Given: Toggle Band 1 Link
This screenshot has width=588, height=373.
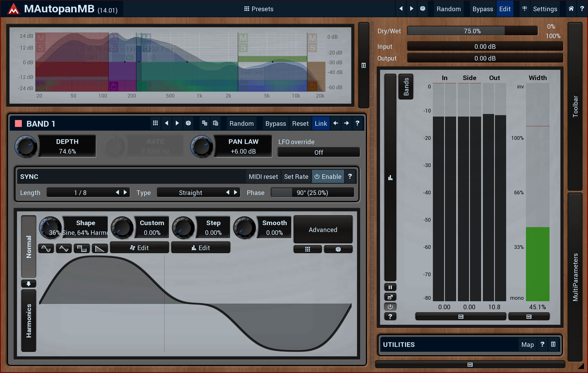Looking at the screenshot, I should (321, 123).
